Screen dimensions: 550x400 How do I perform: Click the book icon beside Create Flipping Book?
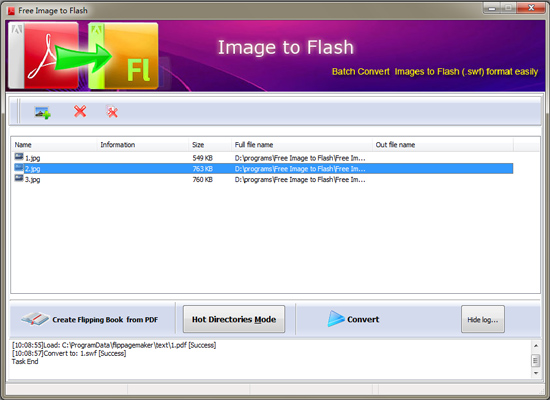point(35,319)
